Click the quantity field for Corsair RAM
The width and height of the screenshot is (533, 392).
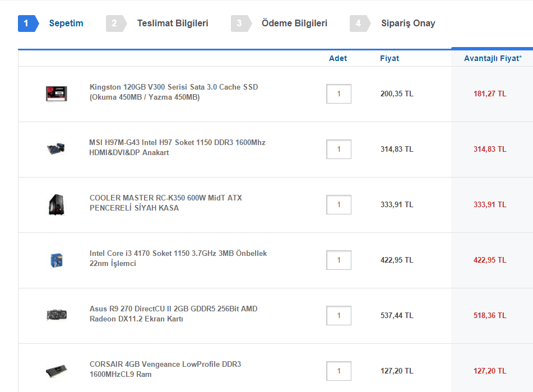(x=339, y=371)
